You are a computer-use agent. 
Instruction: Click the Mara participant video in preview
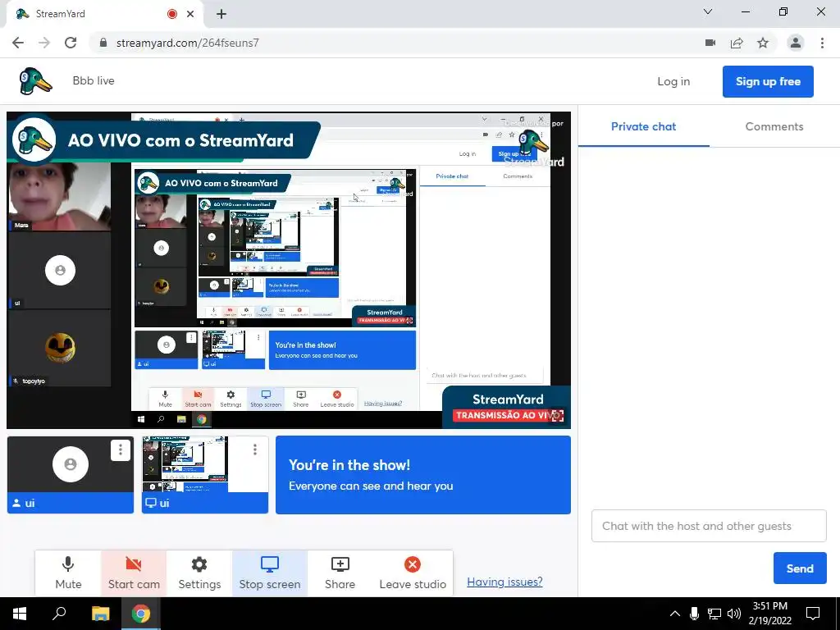click(59, 196)
